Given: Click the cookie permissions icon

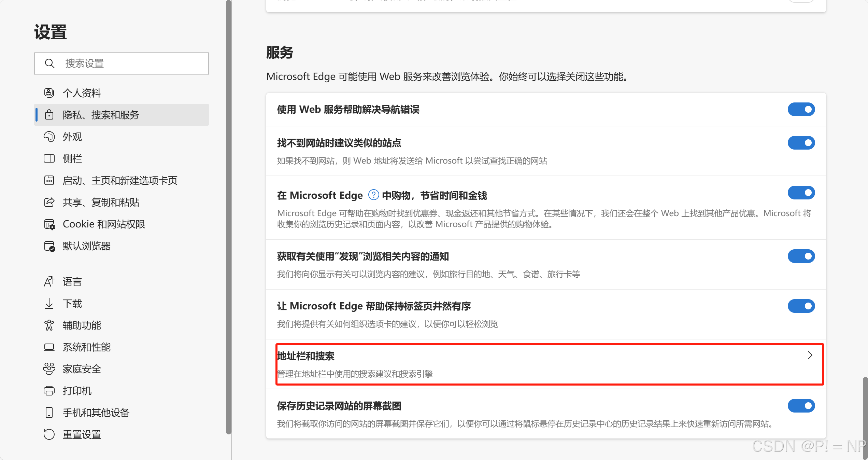Looking at the screenshot, I should 49,224.
